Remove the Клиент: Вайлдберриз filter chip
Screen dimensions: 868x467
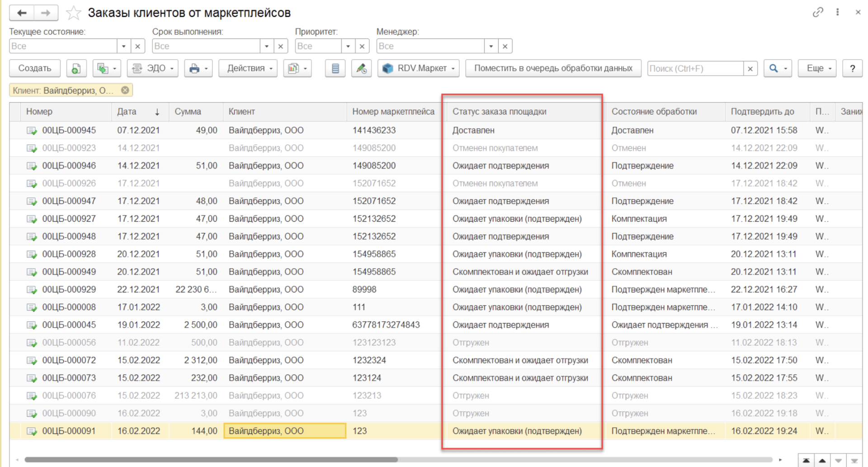coord(125,91)
